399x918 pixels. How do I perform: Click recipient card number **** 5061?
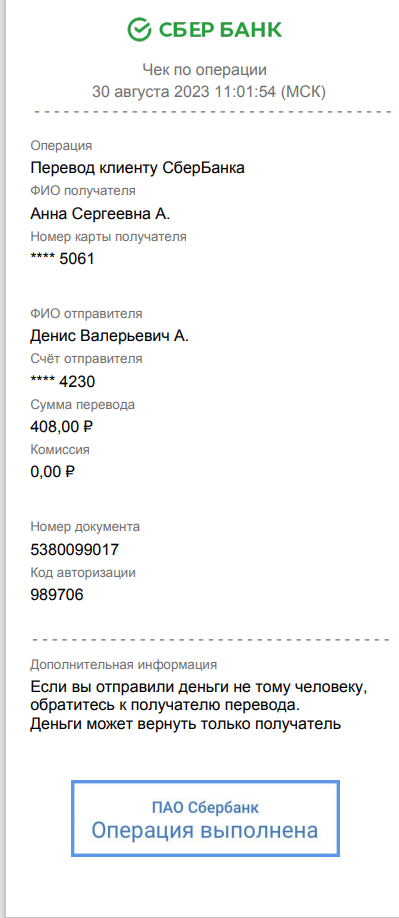(62, 259)
